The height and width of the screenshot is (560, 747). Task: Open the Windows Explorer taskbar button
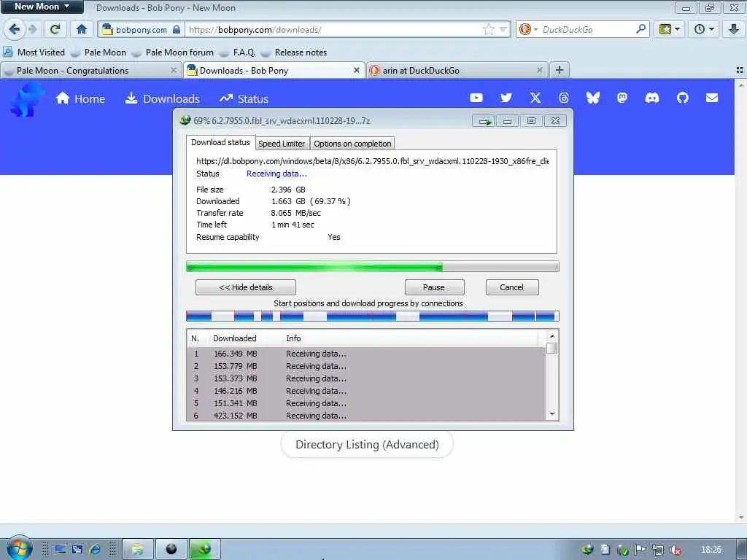pyautogui.click(x=138, y=550)
